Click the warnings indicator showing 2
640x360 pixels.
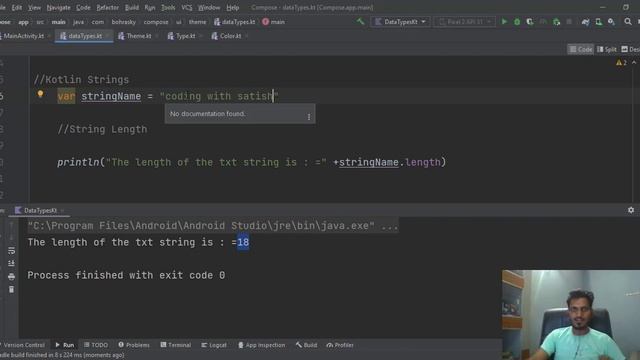coord(621,62)
